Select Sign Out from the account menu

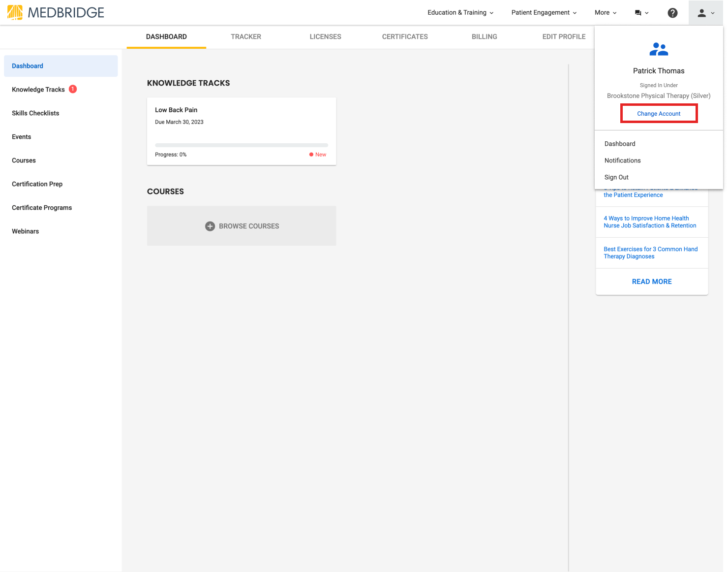(616, 177)
